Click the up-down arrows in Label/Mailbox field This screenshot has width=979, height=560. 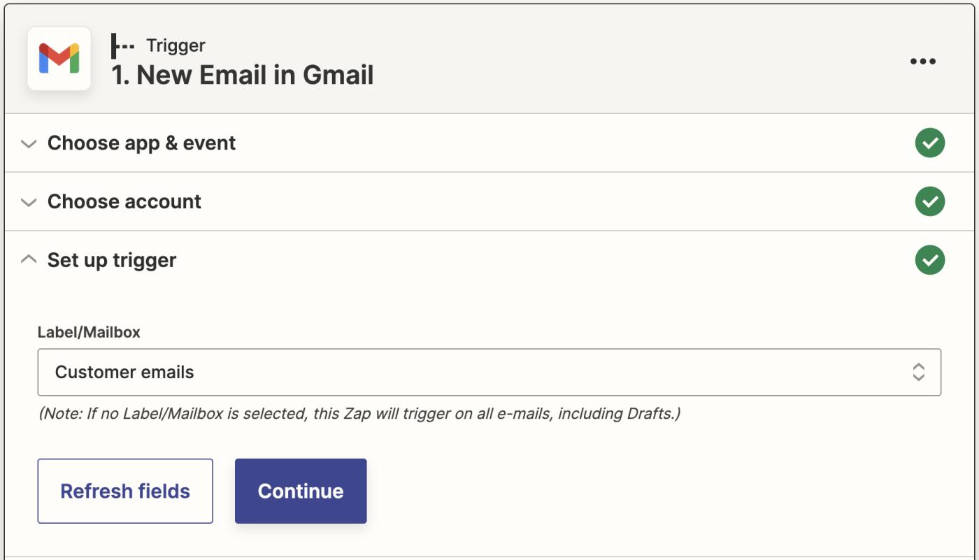[918, 372]
